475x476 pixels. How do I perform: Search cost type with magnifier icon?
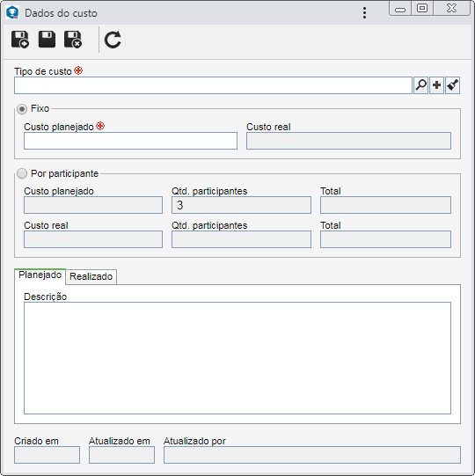(420, 85)
